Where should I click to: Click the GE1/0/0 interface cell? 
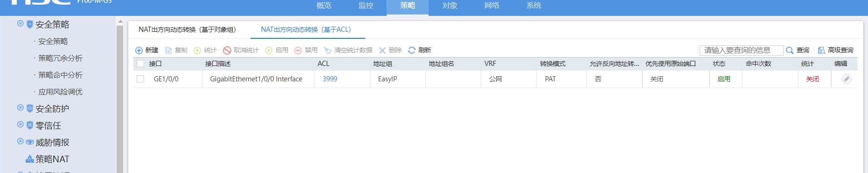coord(166,79)
